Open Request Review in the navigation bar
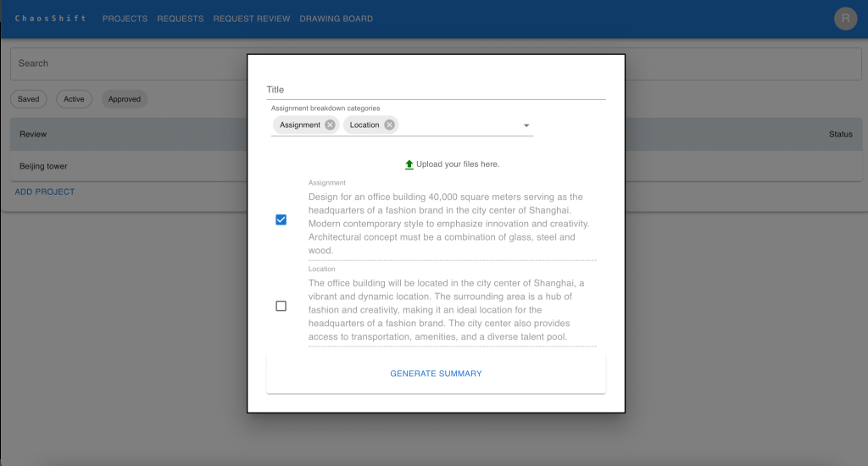This screenshot has width=868, height=466. point(252,19)
